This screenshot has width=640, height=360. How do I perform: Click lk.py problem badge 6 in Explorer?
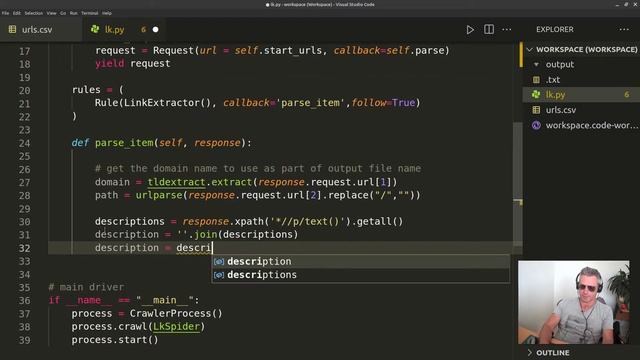(626, 95)
